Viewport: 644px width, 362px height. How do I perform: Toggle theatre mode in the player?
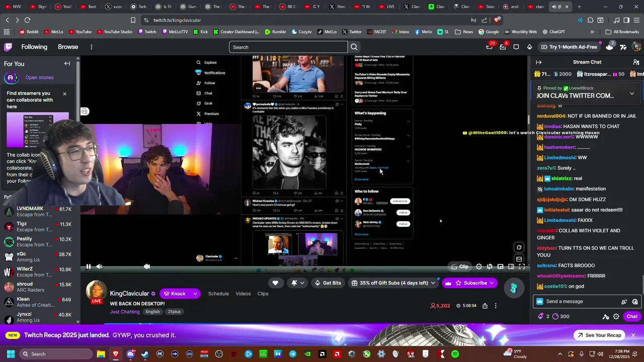coord(511,266)
